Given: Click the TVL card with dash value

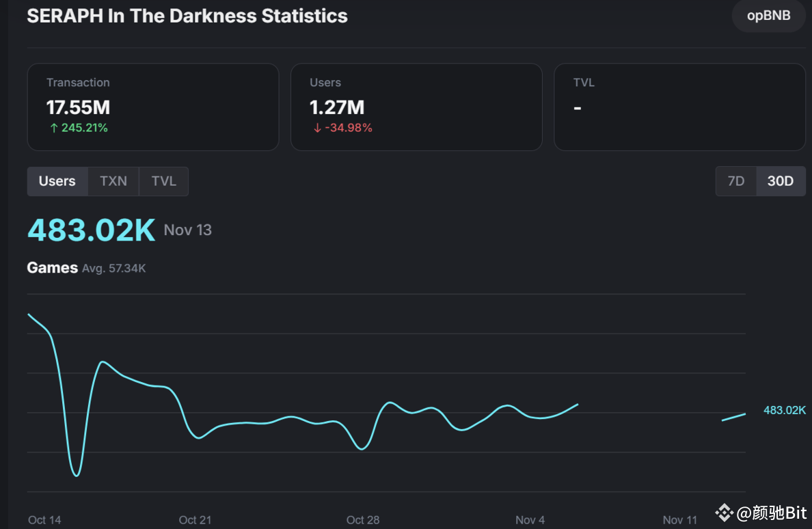Looking at the screenshot, I should coord(679,107).
